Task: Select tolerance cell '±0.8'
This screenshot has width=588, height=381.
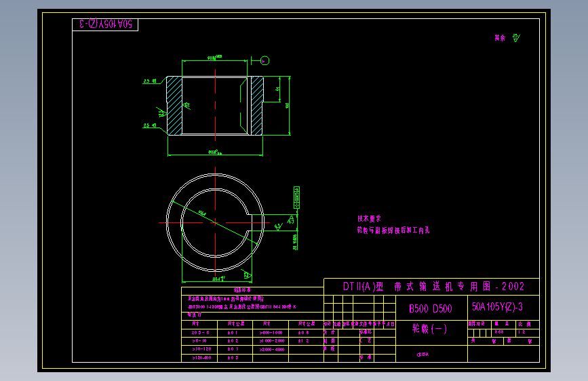Action: click(303, 333)
